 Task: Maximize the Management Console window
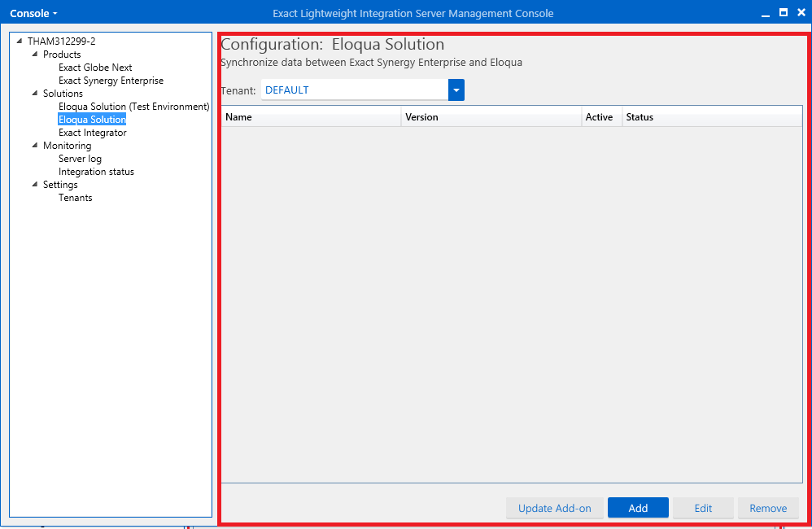tap(784, 12)
